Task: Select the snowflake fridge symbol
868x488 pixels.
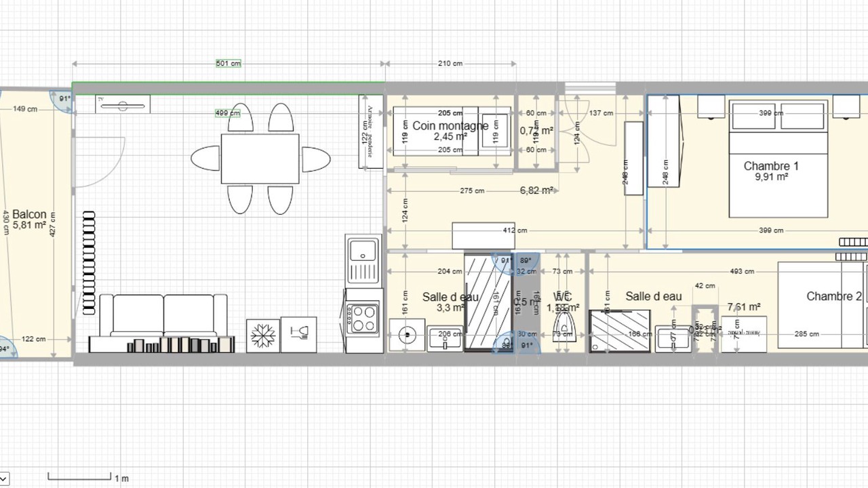Action: click(262, 335)
